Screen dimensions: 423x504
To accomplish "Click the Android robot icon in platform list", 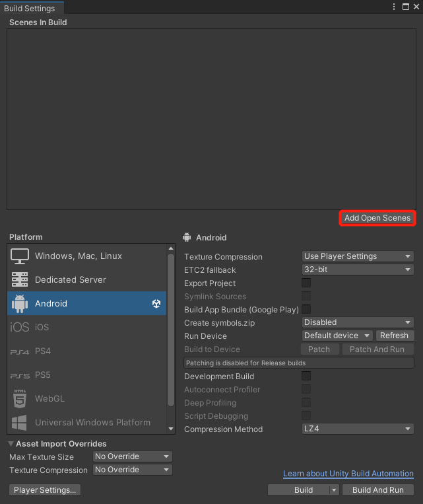I will [x=20, y=303].
